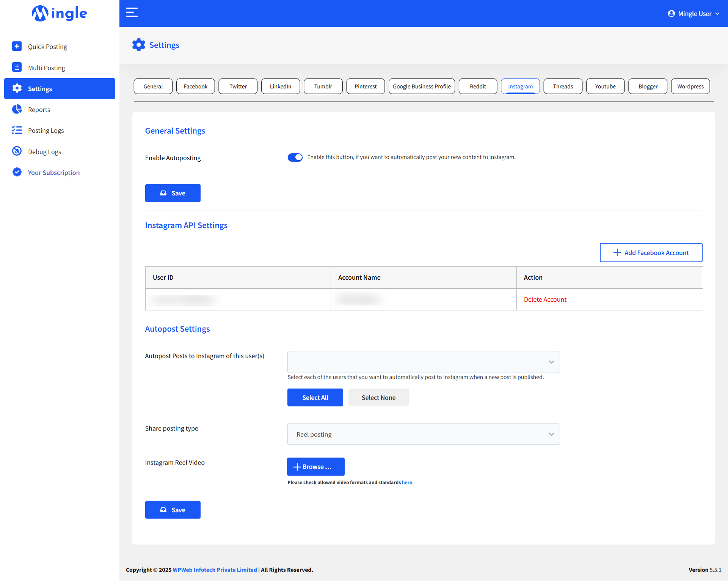Click the User ID column header
The height and width of the screenshot is (581, 728).
[x=238, y=277]
